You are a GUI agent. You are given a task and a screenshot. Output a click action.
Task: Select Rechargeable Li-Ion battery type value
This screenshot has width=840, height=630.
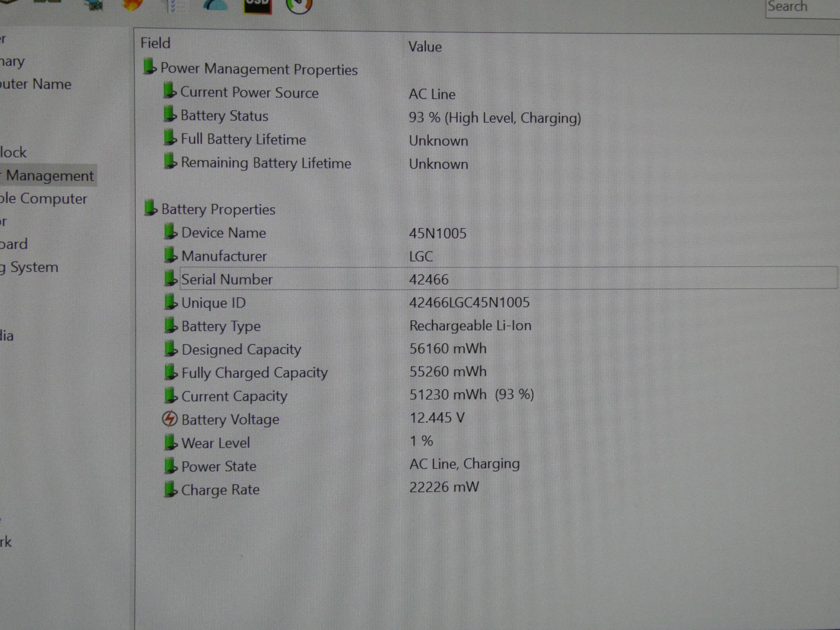tap(470, 326)
